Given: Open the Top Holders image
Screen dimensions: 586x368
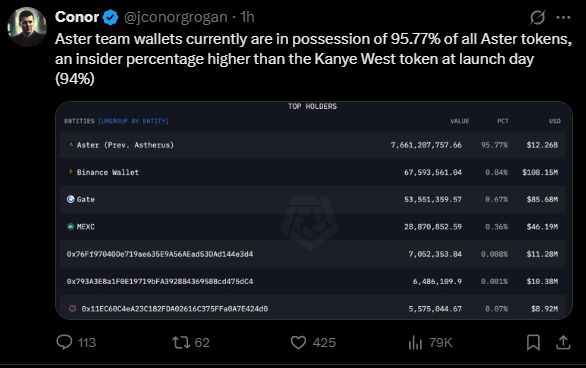Looking at the screenshot, I should [x=314, y=210].
